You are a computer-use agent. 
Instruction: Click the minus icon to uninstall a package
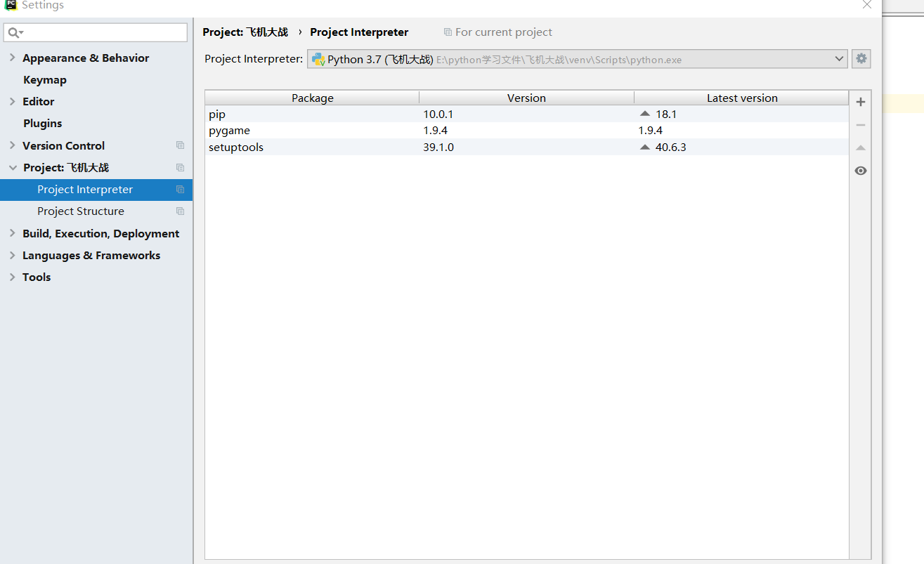[x=860, y=124]
